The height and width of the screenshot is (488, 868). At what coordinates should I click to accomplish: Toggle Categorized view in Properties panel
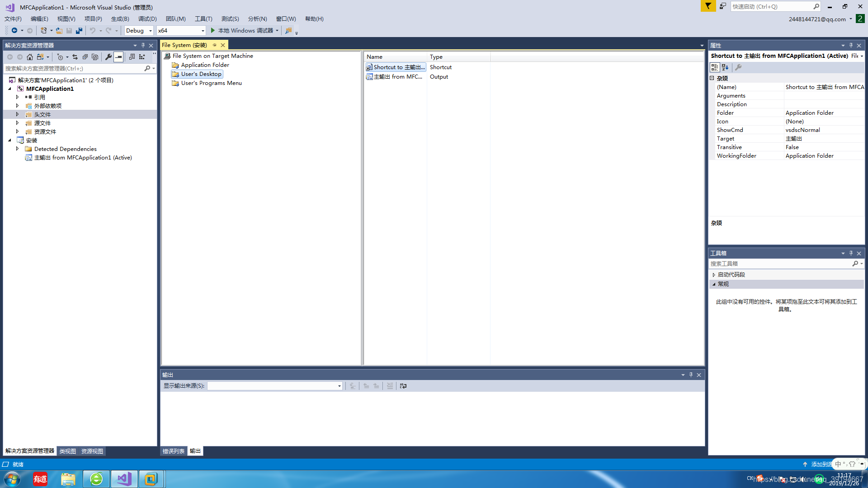pos(715,67)
